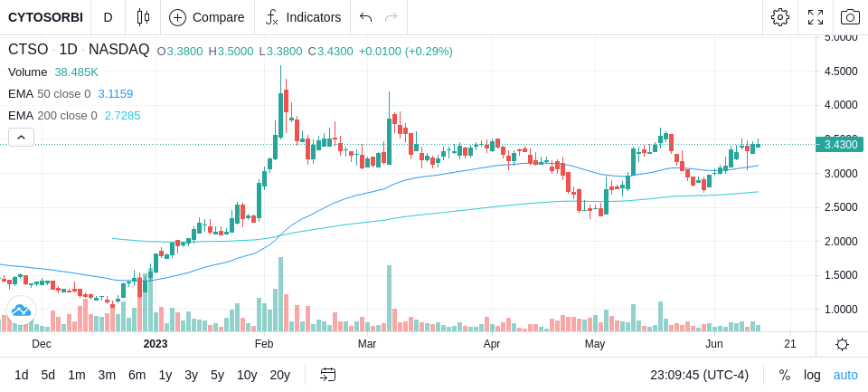Toggle log scale mode
This screenshot has height=392, width=868.
(812, 375)
